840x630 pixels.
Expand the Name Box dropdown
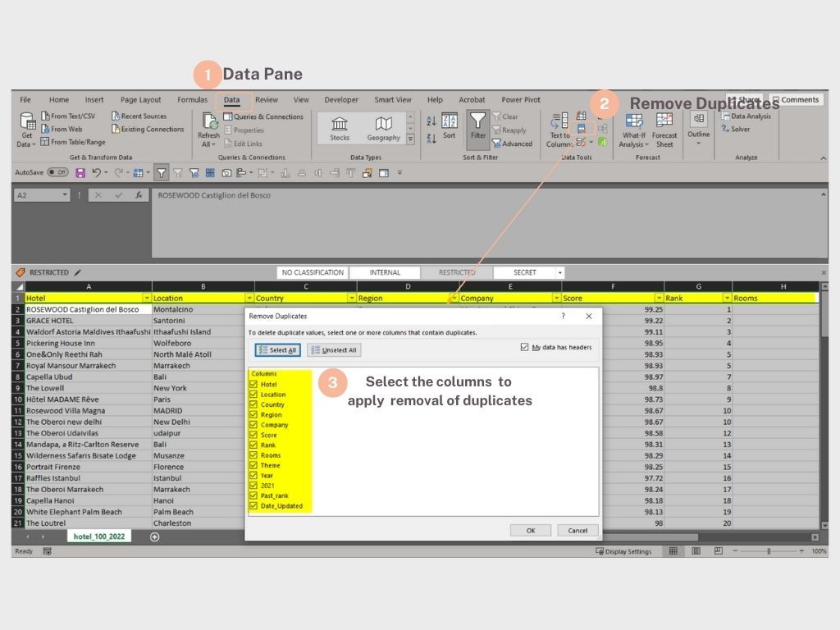[x=65, y=195]
